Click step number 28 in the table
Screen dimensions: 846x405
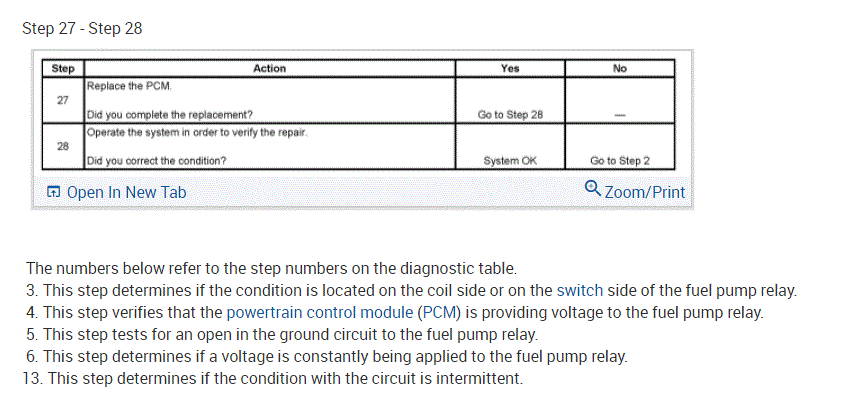[x=63, y=146]
